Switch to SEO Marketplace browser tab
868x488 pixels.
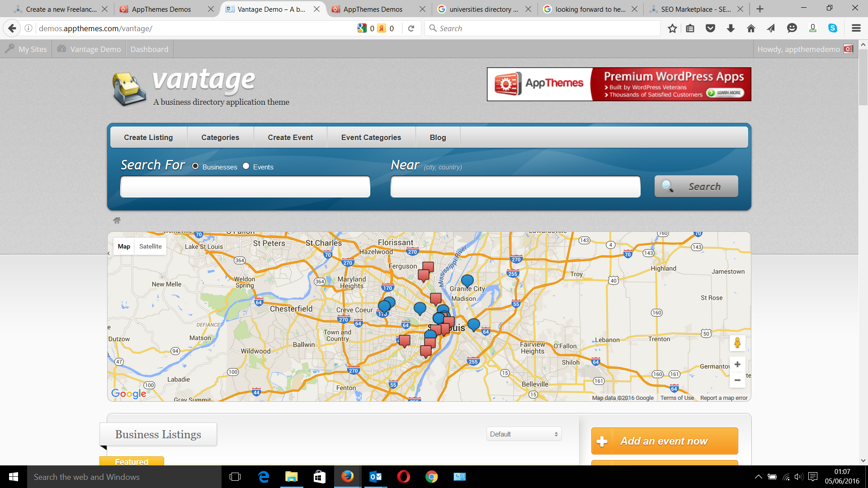pyautogui.click(x=695, y=9)
